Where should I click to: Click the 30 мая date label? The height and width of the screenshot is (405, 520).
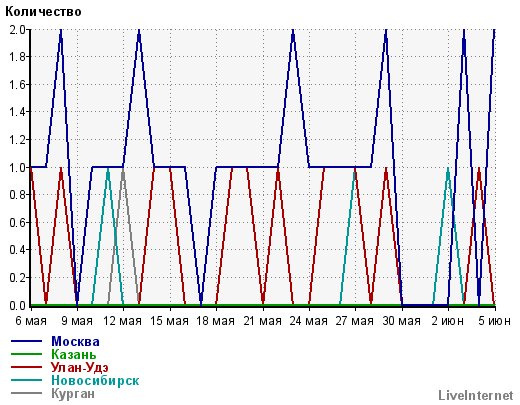pos(401,321)
